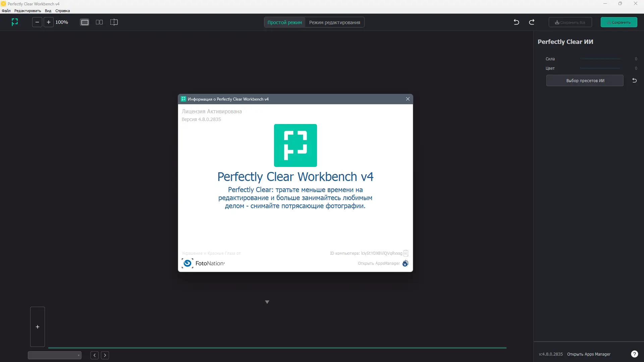Click Открыть Apps Manager in the status bar
The height and width of the screenshot is (362, 644).
[589, 354]
